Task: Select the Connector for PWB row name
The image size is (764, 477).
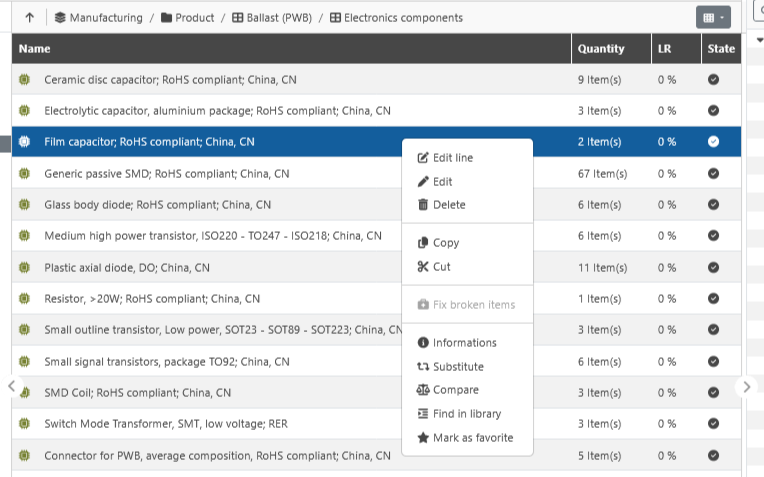Action: 217,456
